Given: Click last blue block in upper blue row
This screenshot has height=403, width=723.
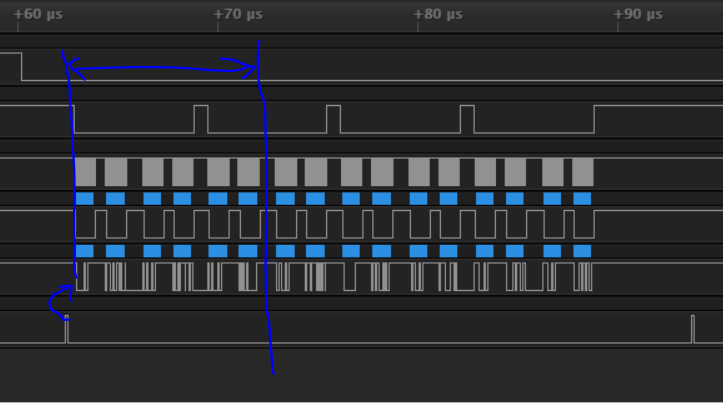Looking at the screenshot, I should (x=582, y=199).
